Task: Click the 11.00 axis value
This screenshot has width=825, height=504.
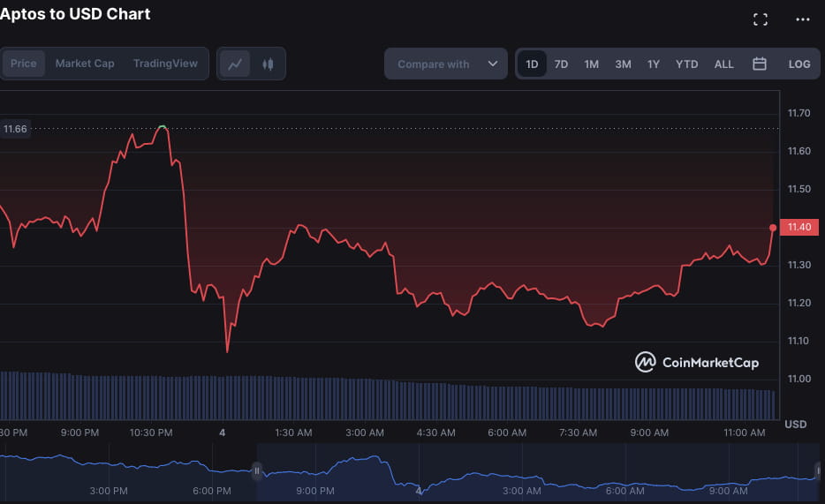Action: (799, 379)
